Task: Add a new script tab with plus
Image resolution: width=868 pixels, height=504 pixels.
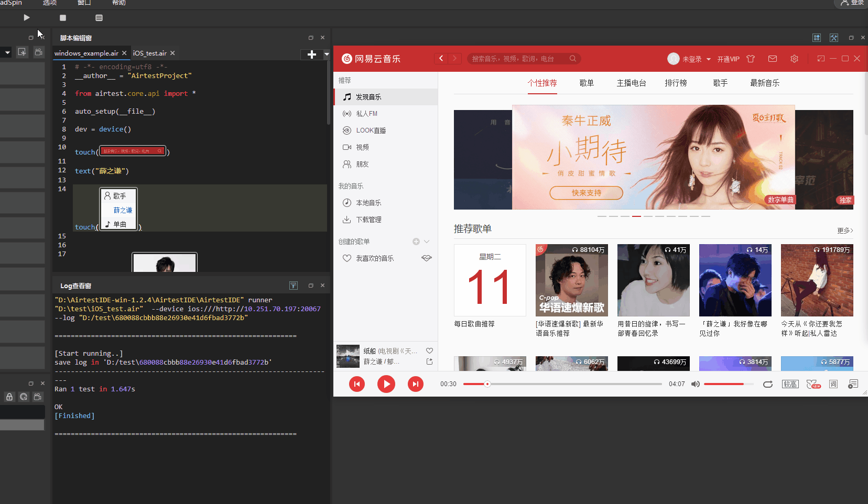Action: click(311, 54)
